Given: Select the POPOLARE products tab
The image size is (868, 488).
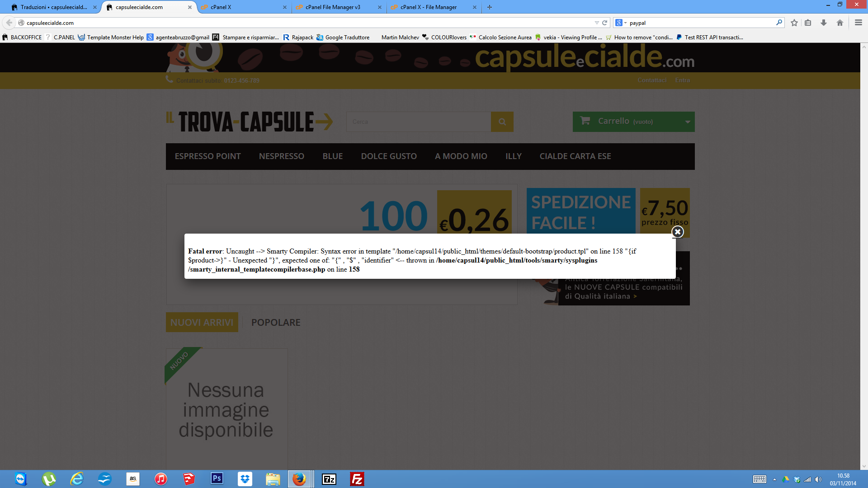Looking at the screenshot, I should 276,322.
